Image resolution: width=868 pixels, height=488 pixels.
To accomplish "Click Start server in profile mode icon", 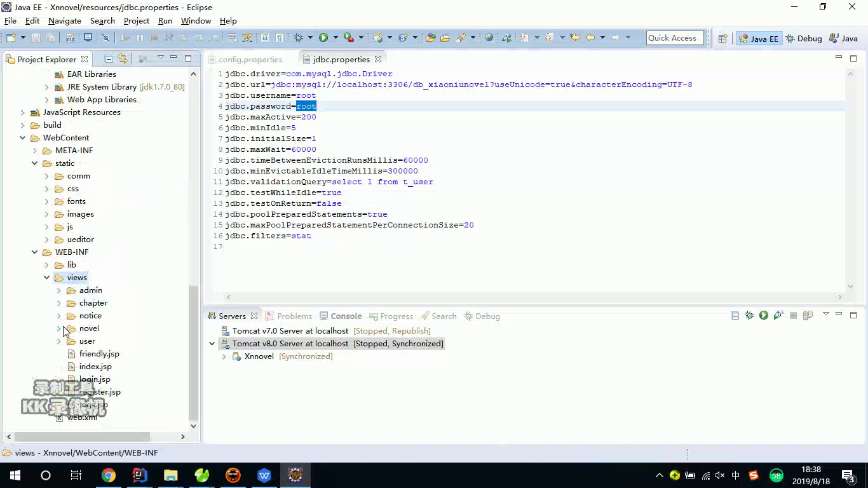I will click(778, 315).
